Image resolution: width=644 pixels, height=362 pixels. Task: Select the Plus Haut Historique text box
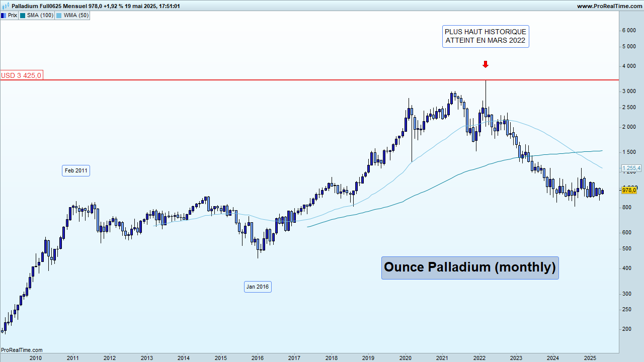pos(486,36)
